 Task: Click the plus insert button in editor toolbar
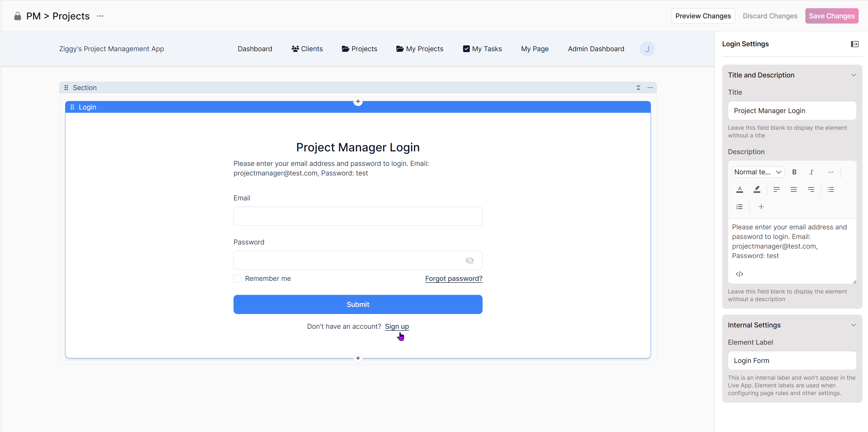(761, 207)
